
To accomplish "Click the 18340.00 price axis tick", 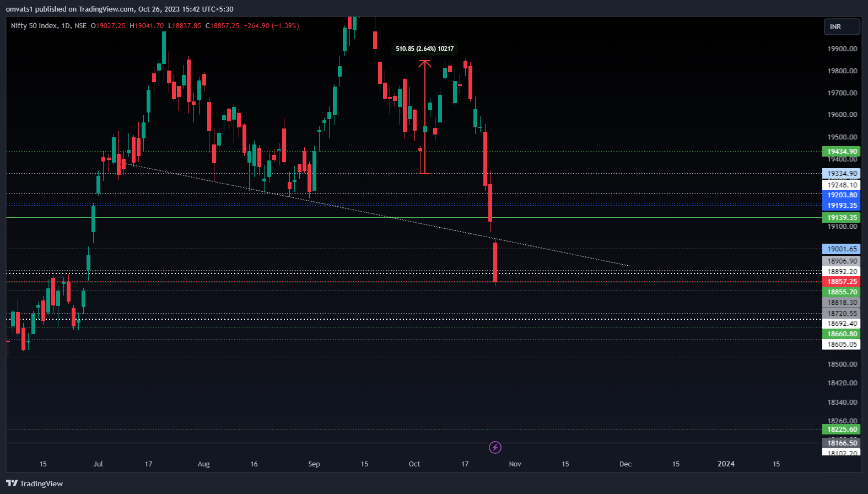I will pos(842,402).
